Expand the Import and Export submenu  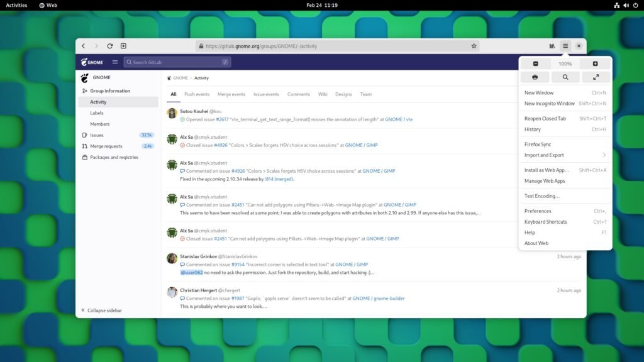click(x=565, y=155)
